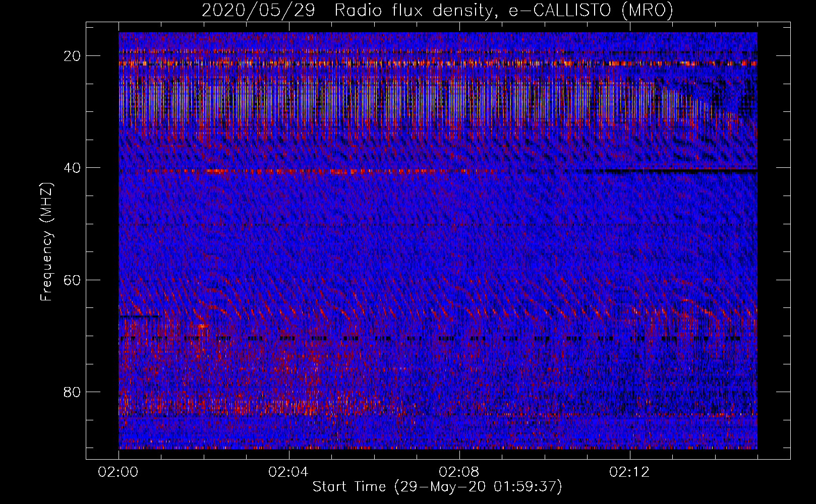This screenshot has height=504, width=816.
Task: Click the "Start Time (29-May-20 01:59:37)" label
Action: point(437,487)
